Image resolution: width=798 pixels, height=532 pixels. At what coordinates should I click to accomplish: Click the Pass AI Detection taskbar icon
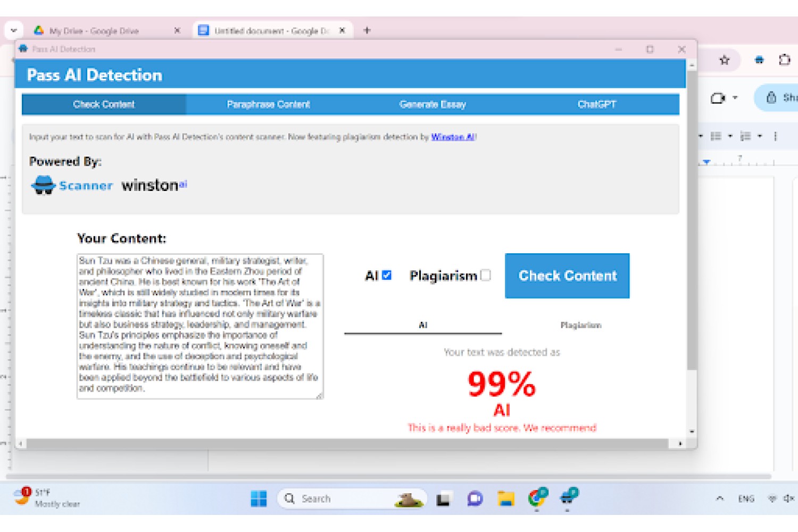(x=568, y=498)
